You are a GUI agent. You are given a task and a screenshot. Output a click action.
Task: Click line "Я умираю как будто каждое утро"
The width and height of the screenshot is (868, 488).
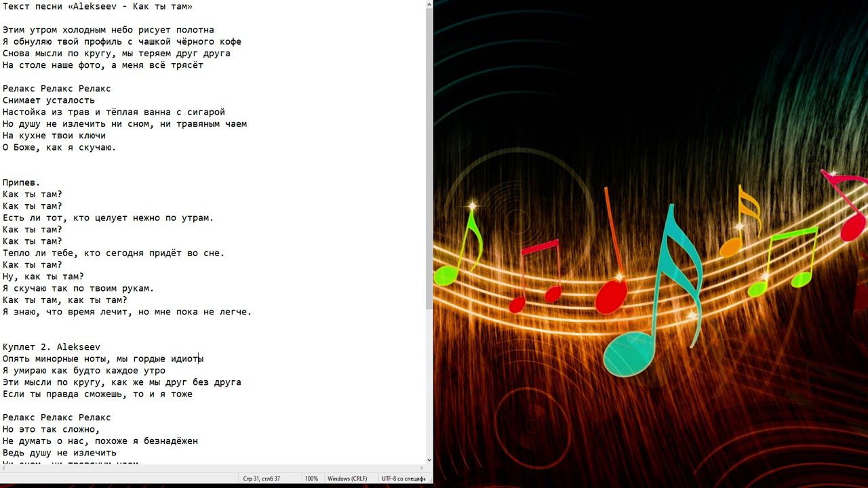84,370
